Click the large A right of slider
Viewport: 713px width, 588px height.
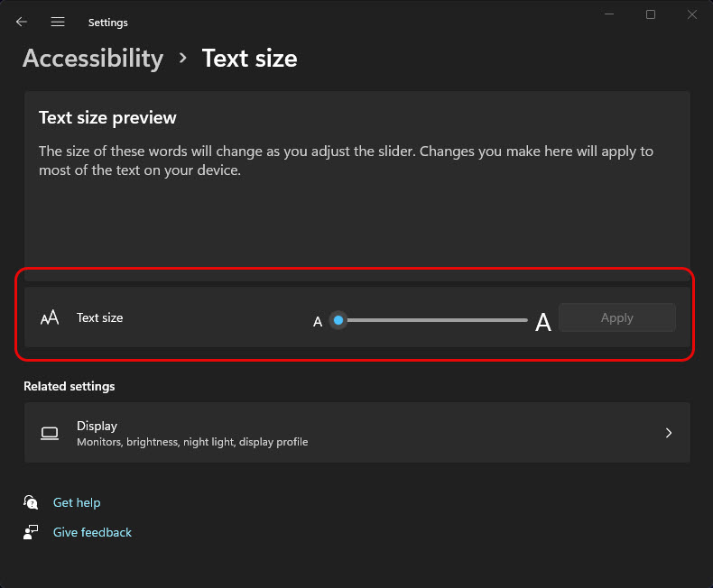tap(543, 322)
